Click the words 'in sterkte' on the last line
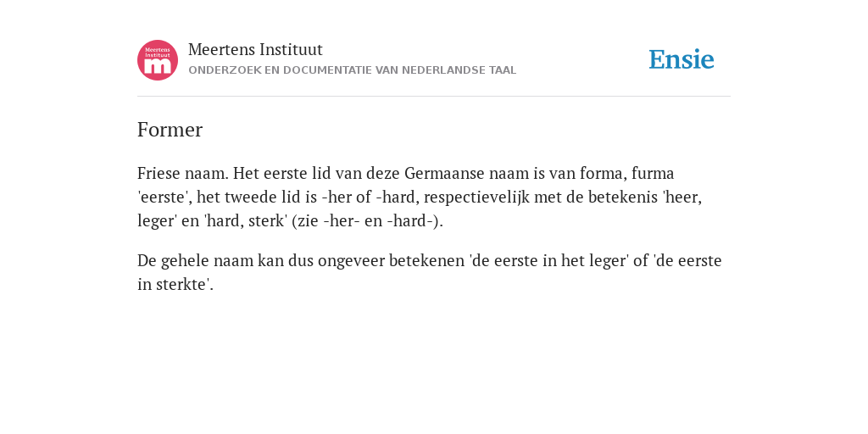The height and width of the screenshot is (434, 868). tap(173, 285)
